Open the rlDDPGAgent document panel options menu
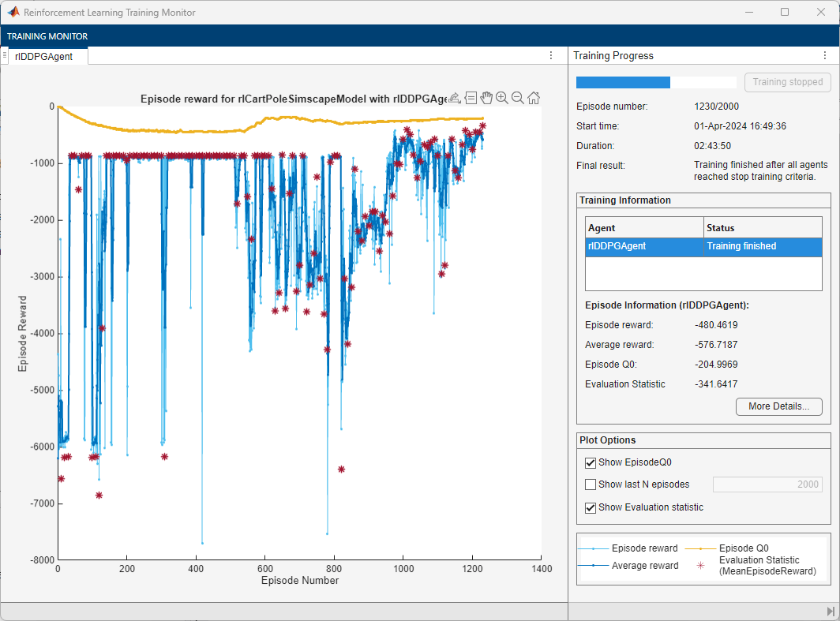The height and width of the screenshot is (621, 840). pyautogui.click(x=551, y=56)
